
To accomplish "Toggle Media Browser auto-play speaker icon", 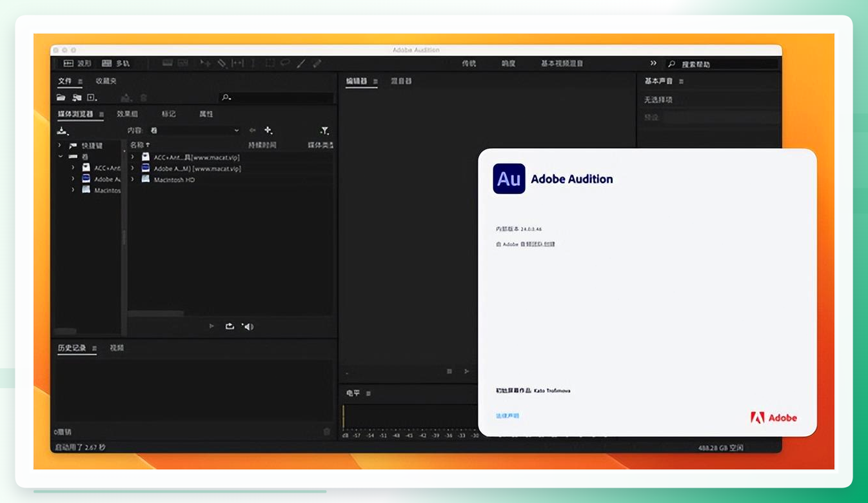I will click(248, 326).
